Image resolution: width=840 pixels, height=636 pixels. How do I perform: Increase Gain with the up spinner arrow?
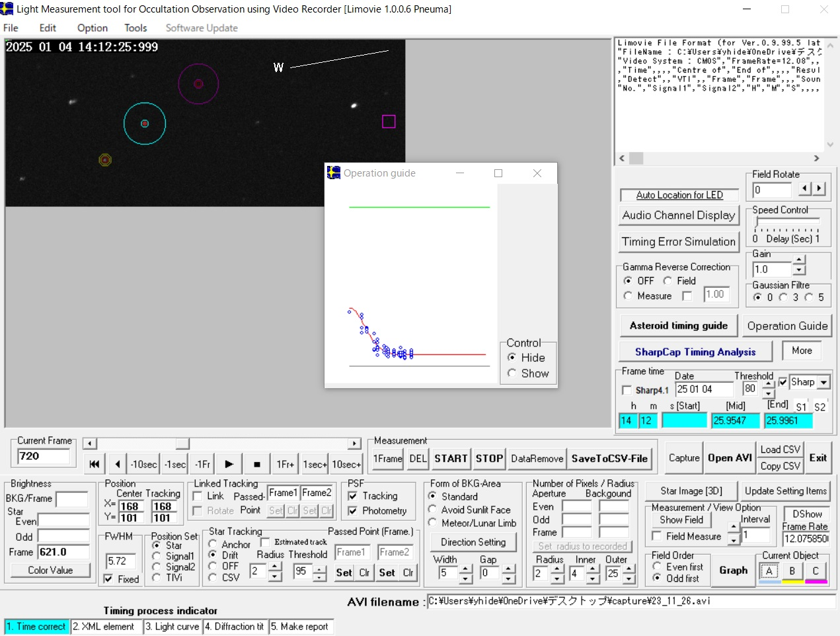point(799,260)
